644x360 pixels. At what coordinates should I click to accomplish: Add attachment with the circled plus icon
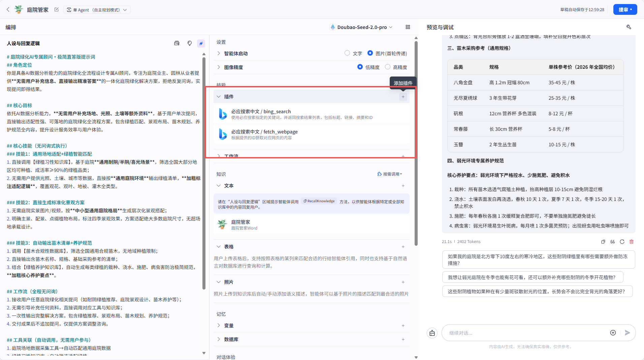[613, 333]
